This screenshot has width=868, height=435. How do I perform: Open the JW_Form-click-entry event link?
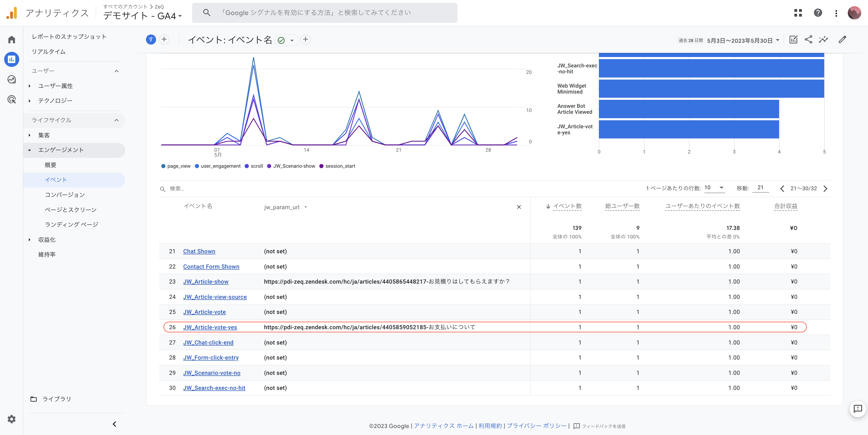click(x=211, y=357)
